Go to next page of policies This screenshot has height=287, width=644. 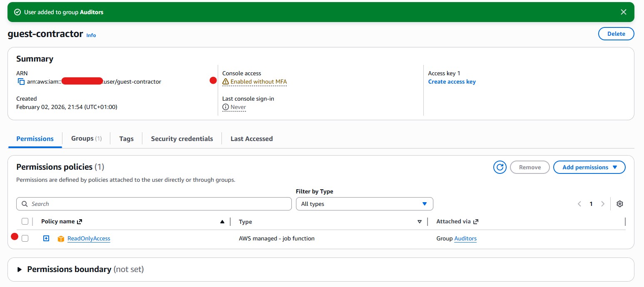(602, 204)
